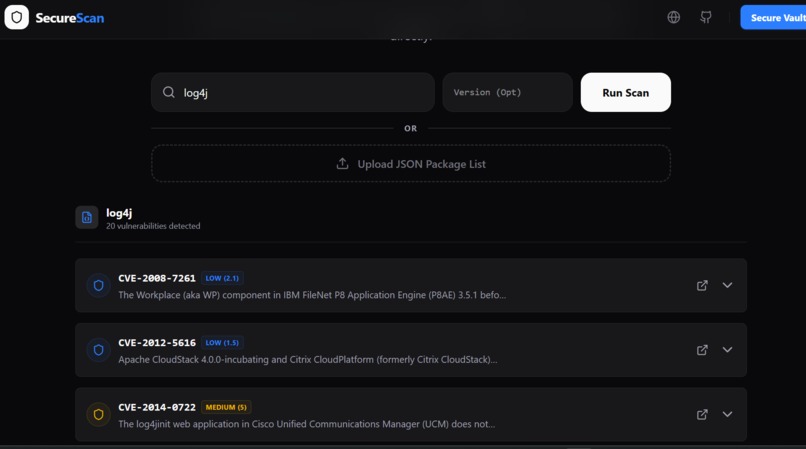Open external link for CVE-2008-7261

point(702,285)
